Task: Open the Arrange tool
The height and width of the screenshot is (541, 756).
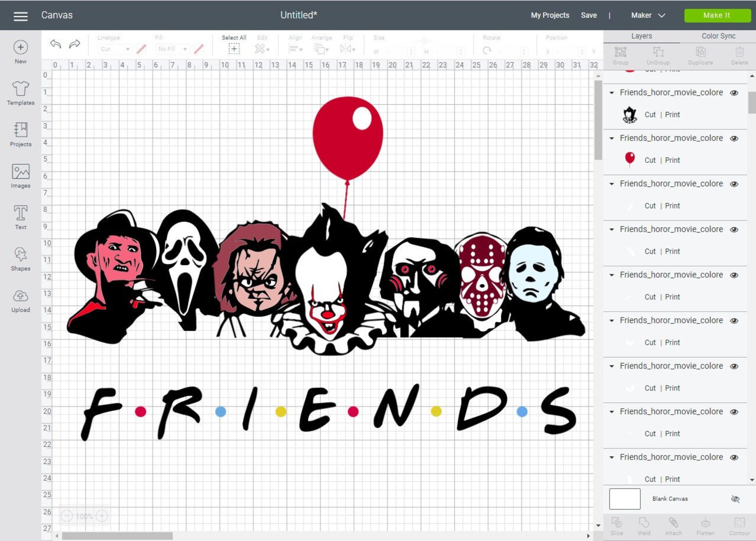Action: 321,49
